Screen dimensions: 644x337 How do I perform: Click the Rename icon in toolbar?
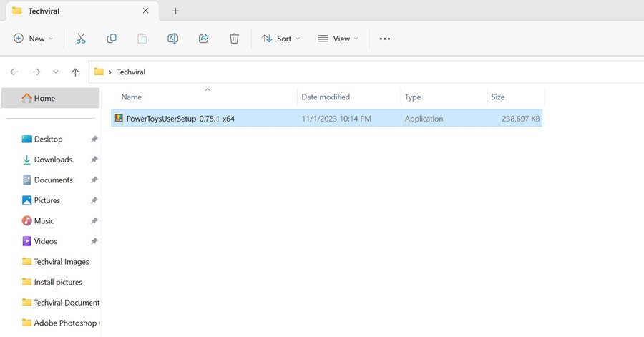tap(173, 39)
